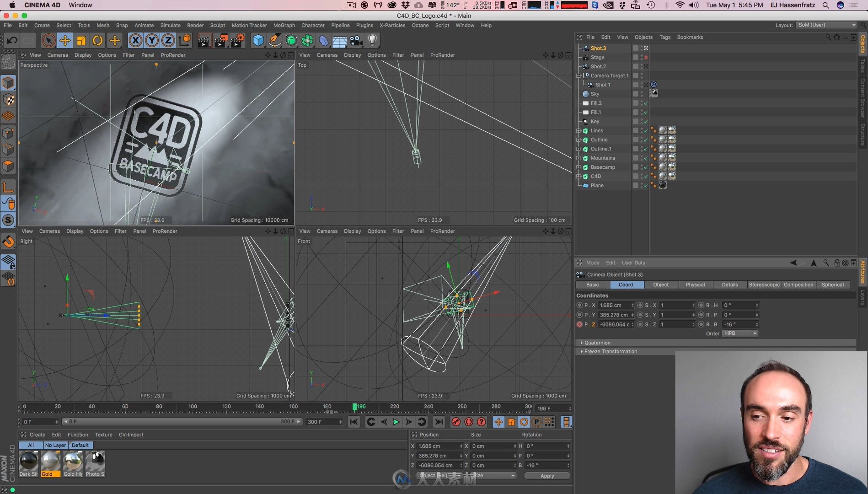The width and height of the screenshot is (868, 494).
Task: Click the Undo arrow icon
Action: pos(11,40)
